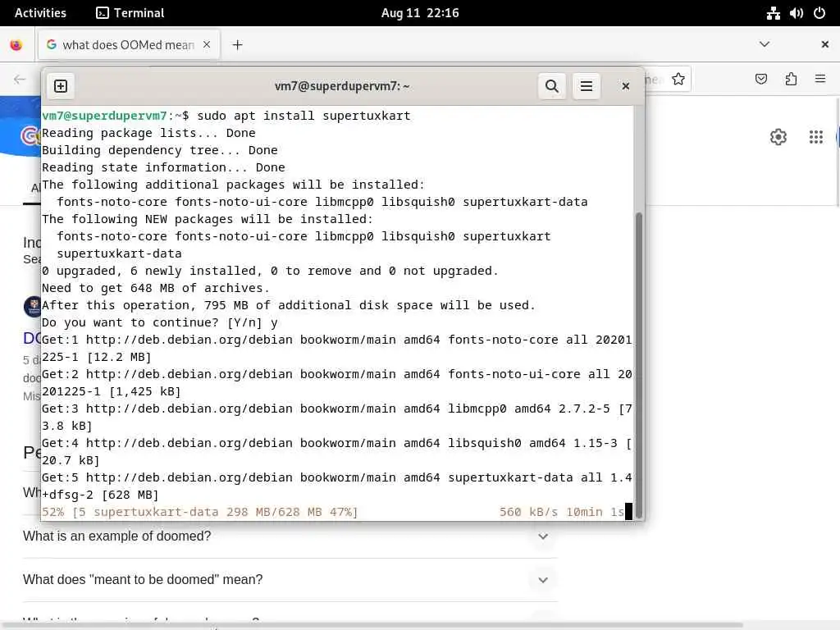
Task: Click the Firefox View icon
Action: pyautogui.click(x=16, y=45)
